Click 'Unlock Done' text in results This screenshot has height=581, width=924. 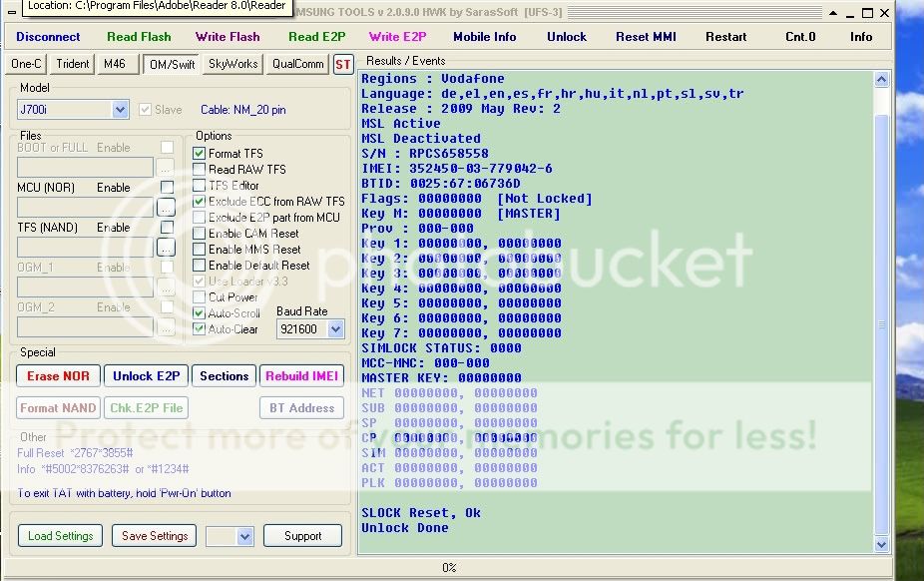pos(405,528)
